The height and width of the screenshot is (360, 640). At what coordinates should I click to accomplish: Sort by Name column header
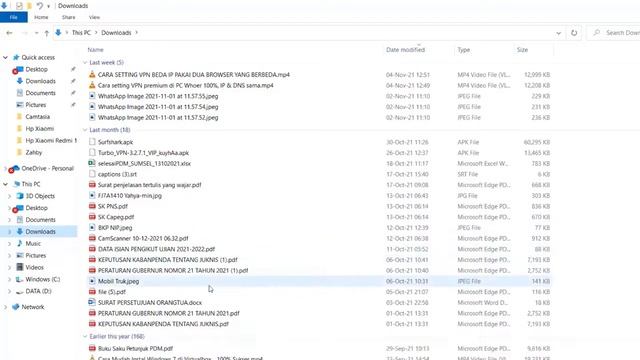click(95, 50)
